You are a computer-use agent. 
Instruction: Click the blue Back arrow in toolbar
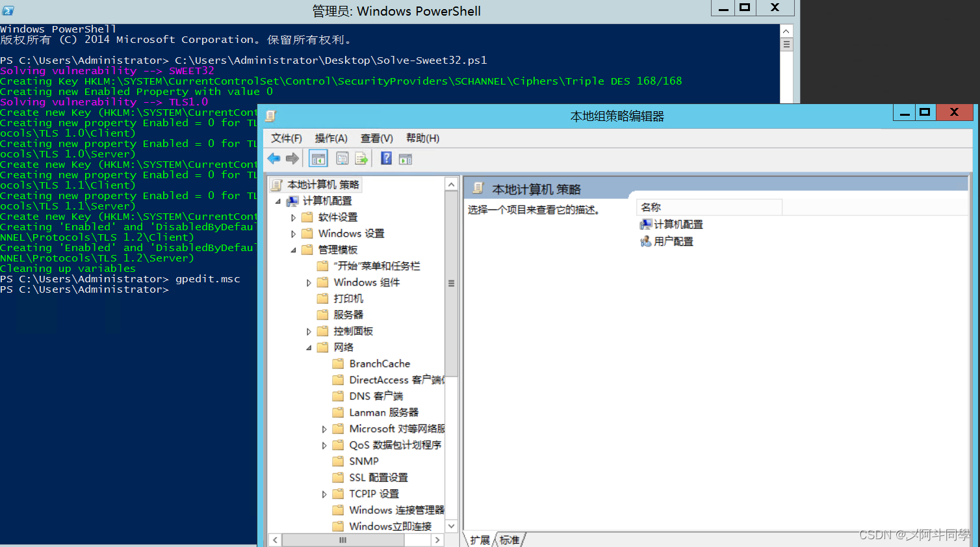[x=274, y=159]
